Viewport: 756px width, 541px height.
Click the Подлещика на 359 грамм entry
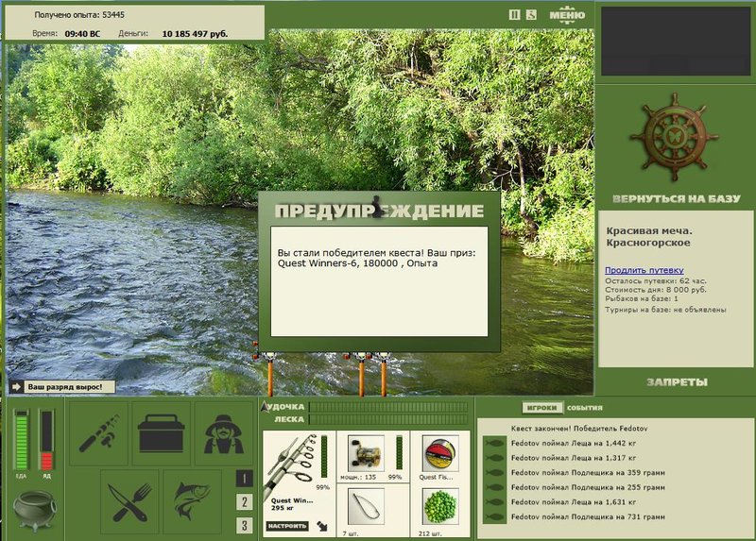click(x=588, y=473)
